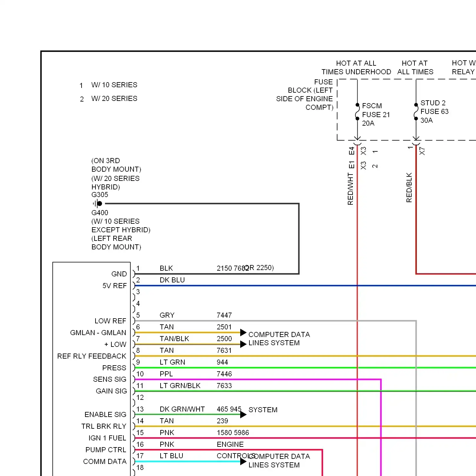The image size is (476, 476).
Task: Click the vertical RED/WHT wire label
Action: coord(350,189)
